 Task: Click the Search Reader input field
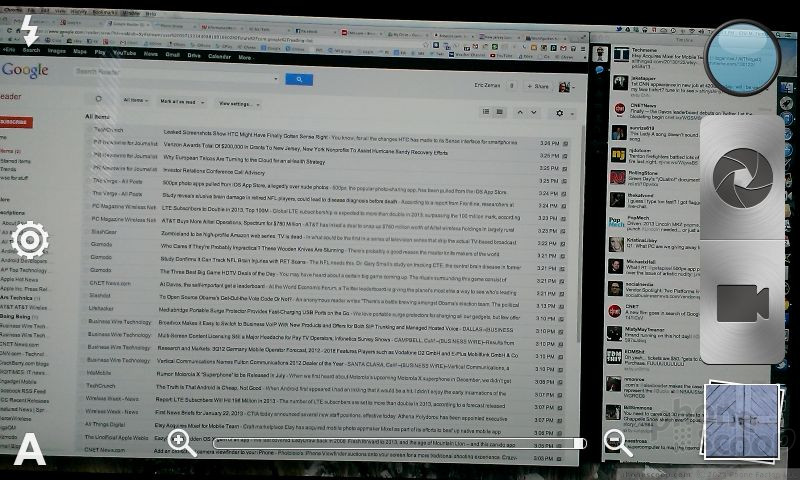coord(175,73)
